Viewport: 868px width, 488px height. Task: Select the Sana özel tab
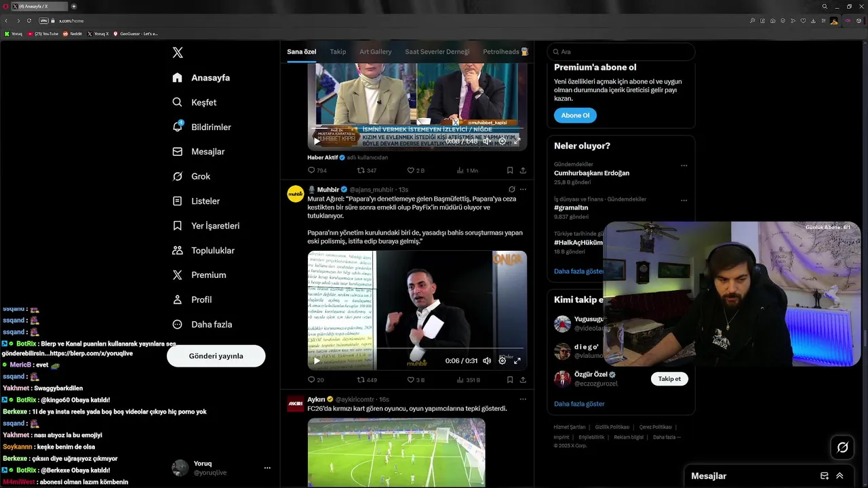point(301,52)
